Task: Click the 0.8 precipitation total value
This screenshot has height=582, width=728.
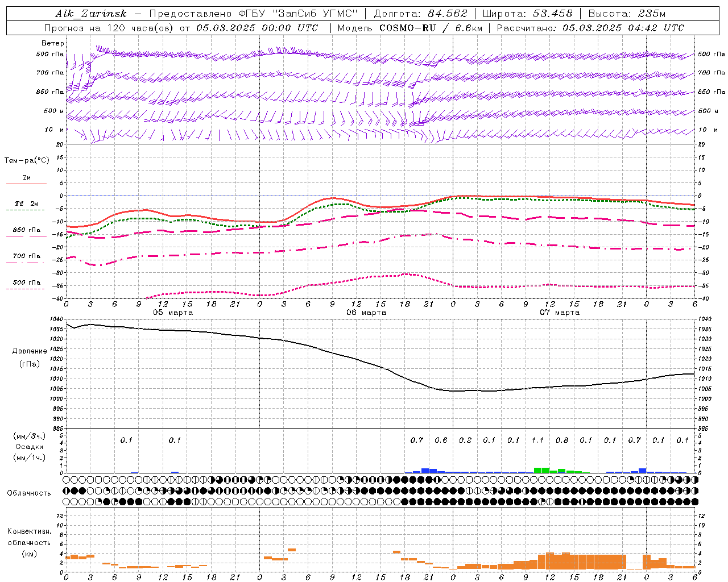Action: pyautogui.click(x=562, y=440)
